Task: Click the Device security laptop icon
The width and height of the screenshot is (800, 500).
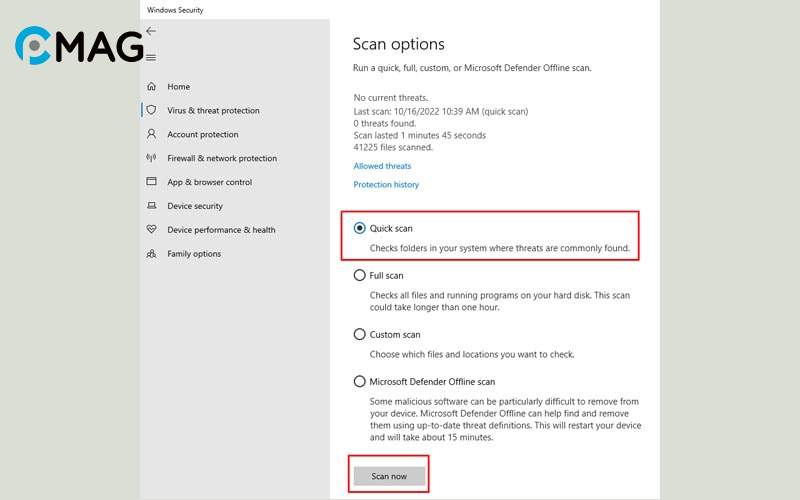Action: click(151, 206)
